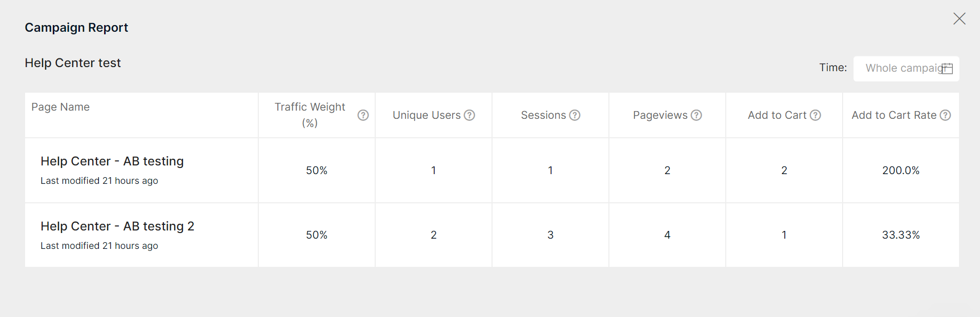Open the tooltip icon next to Unique Users
This screenshot has width=980, height=317.
pyautogui.click(x=470, y=115)
